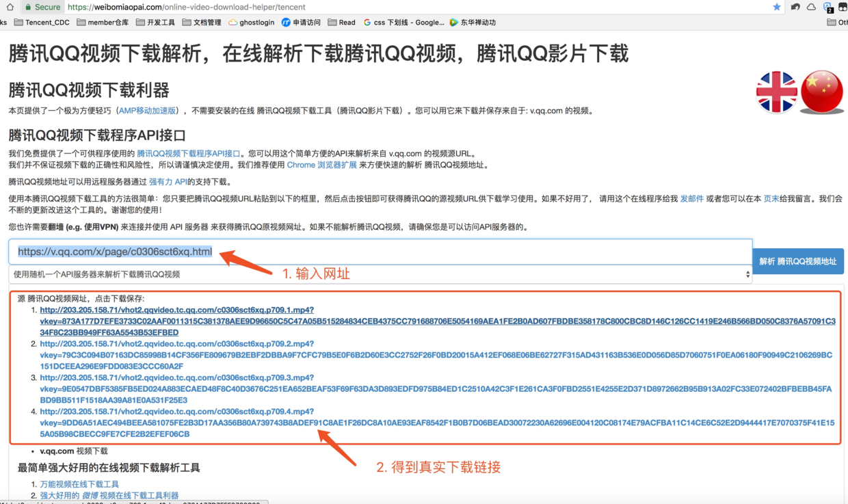Click the Chrome 浏览器扩展 link
This screenshot has height=504, width=848.
pyautogui.click(x=321, y=165)
